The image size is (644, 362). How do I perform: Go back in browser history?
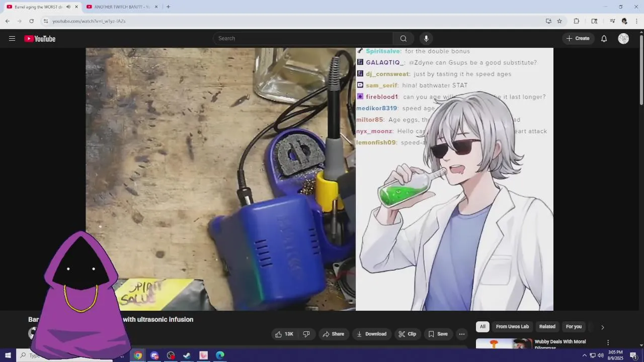point(8,21)
